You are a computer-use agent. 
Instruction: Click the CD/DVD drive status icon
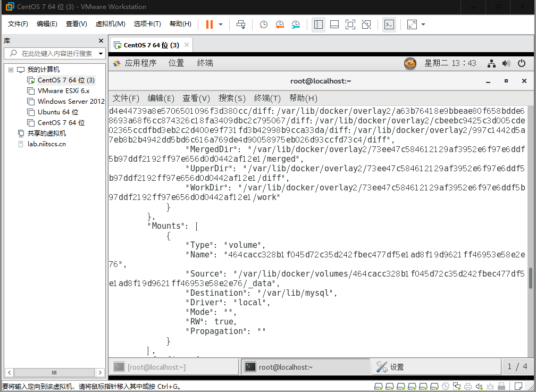(x=446, y=387)
